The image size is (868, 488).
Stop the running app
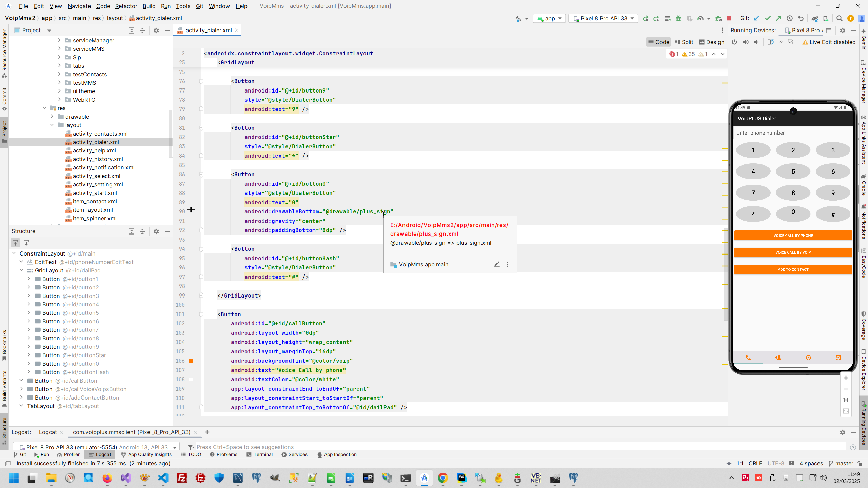(x=729, y=18)
